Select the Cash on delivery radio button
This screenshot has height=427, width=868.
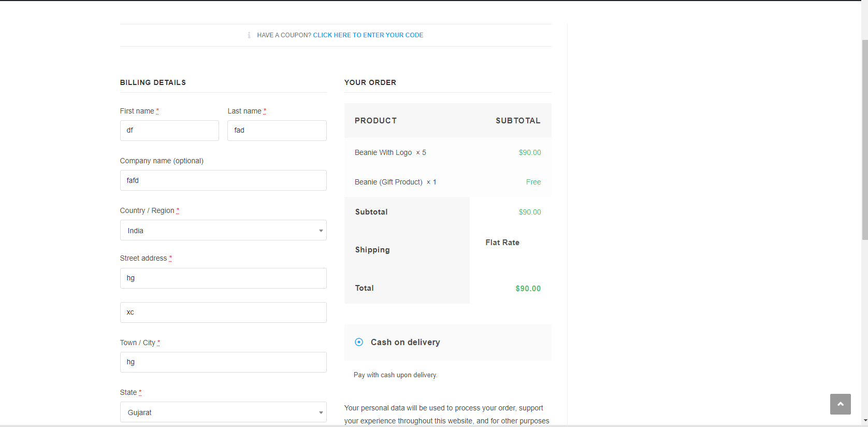coord(359,342)
